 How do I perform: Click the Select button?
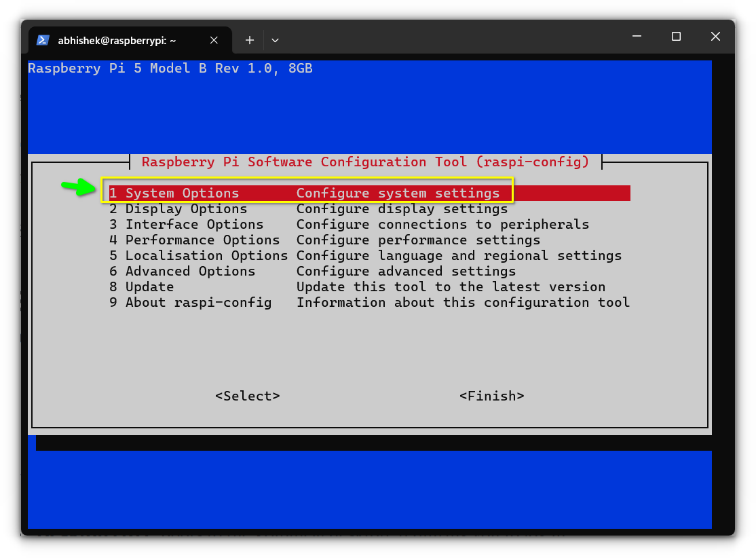[x=247, y=396]
